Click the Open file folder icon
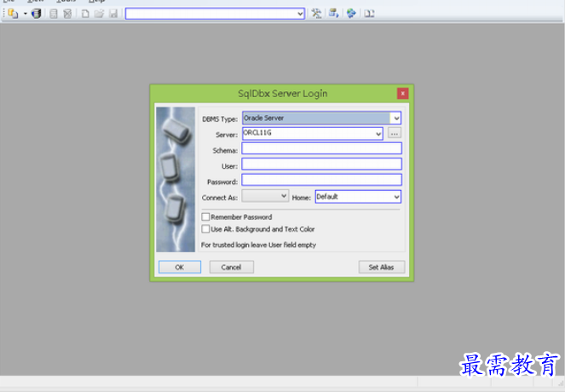565x392 pixels. (99, 14)
